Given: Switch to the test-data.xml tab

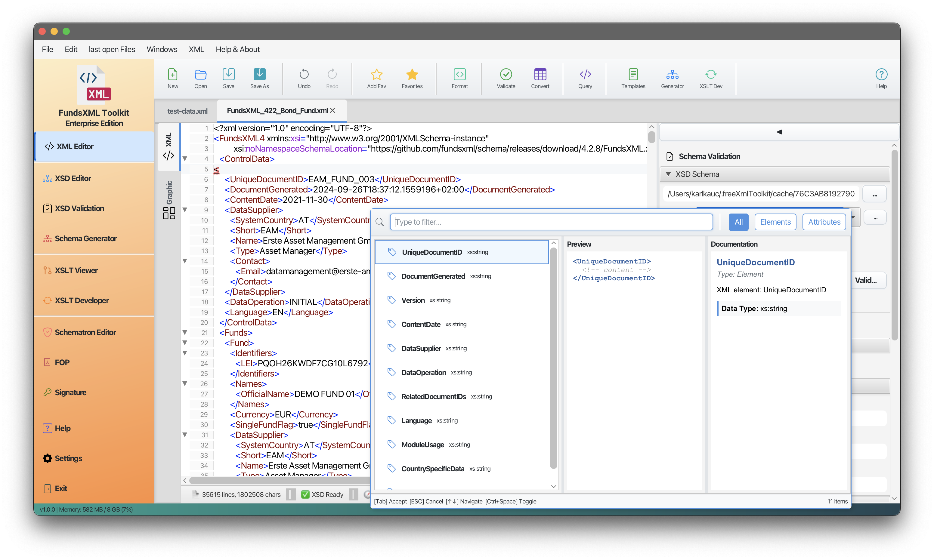Looking at the screenshot, I should click(x=188, y=111).
